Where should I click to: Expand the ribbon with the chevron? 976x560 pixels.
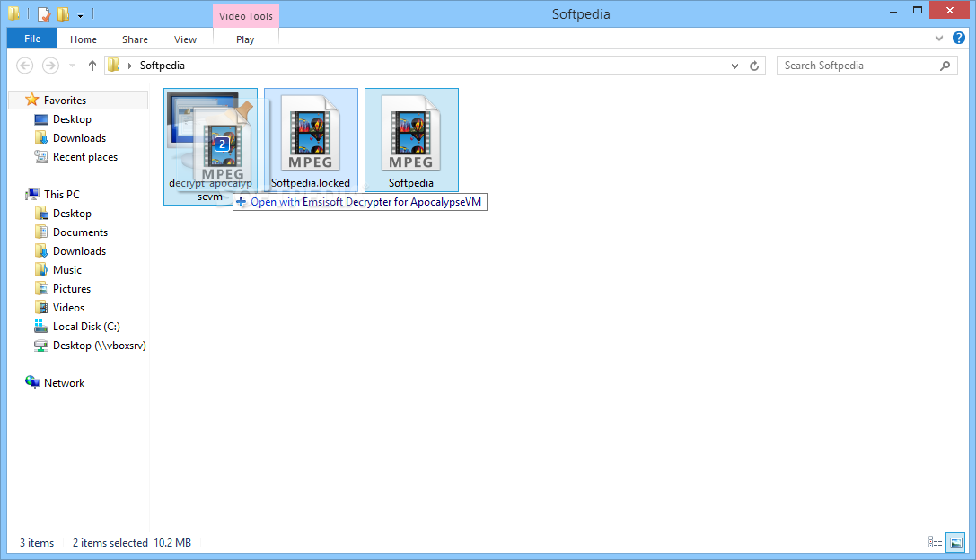pyautogui.click(x=938, y=39)
